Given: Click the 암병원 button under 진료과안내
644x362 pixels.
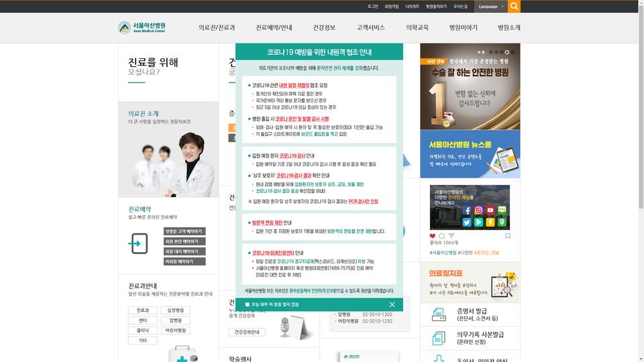Looking at the screenshot, I should pos(175,320).
